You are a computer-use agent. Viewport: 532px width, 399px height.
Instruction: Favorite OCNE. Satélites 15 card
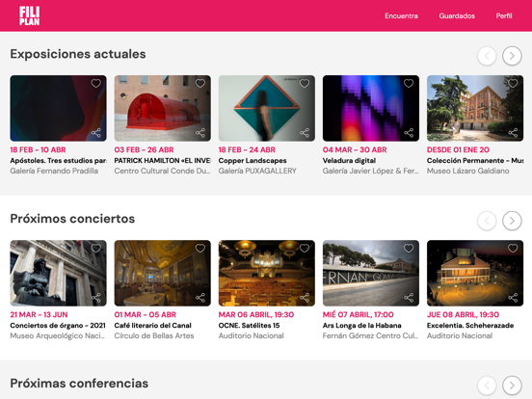click(x=305, y=249)
